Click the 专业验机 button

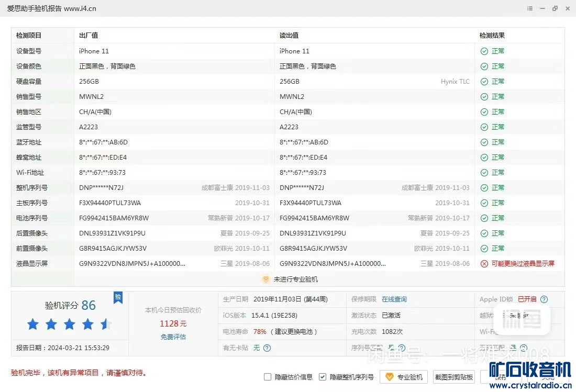pos(404,377)
